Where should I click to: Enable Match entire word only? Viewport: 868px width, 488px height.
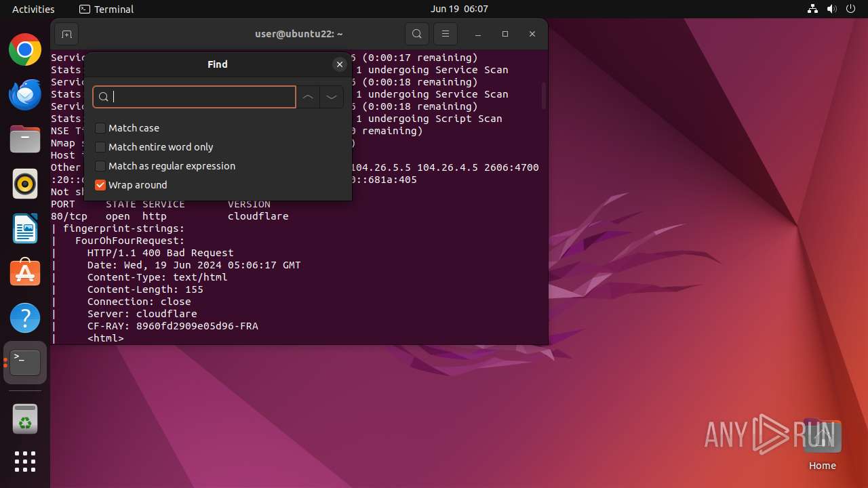tap(100, 147)
